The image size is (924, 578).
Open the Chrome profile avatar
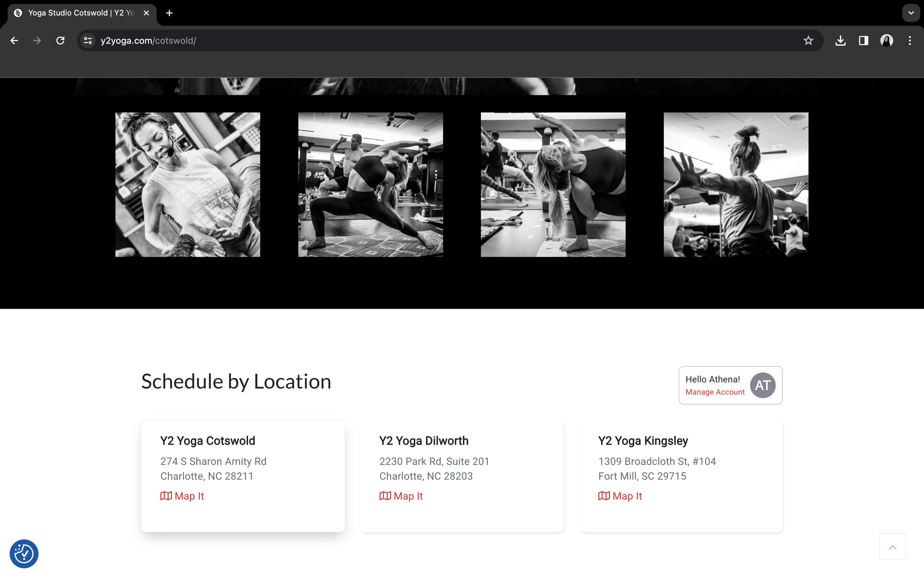[x=887, y=41]
